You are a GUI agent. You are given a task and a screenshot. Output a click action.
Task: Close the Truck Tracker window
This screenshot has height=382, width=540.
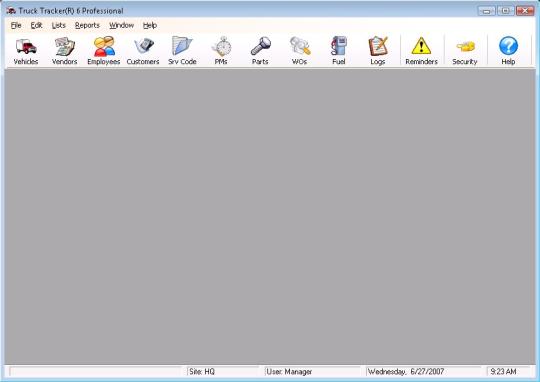click(525, 11)
